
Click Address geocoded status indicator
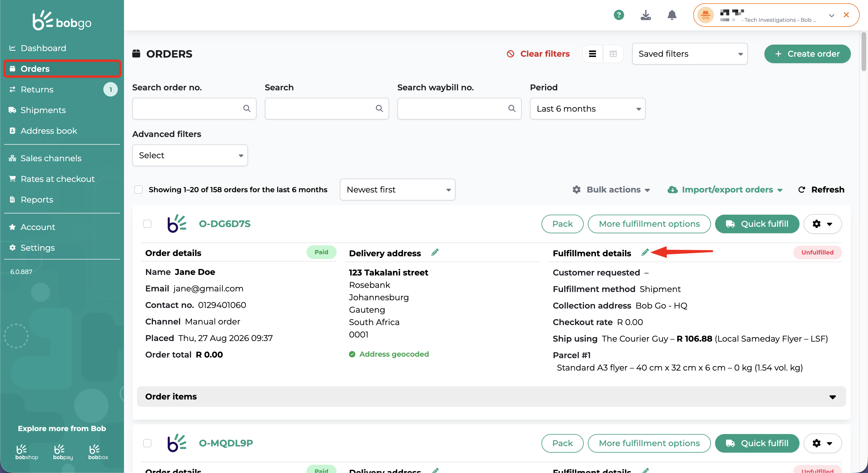(x=389, y=354)
